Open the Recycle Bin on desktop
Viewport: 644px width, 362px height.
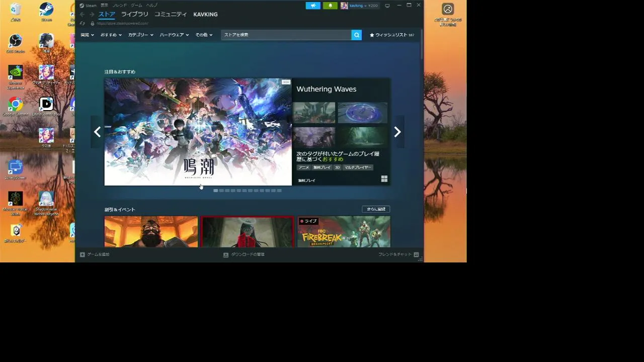click(x=16, y=12)
